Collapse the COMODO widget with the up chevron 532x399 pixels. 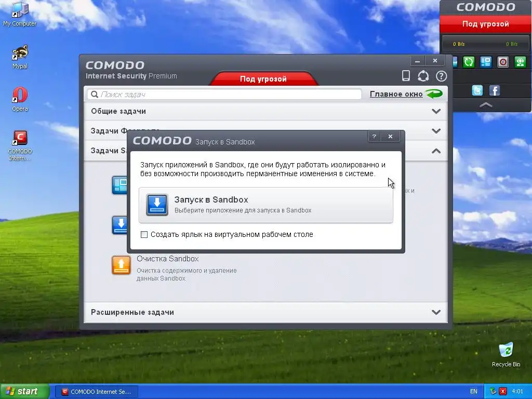[486, 105]
